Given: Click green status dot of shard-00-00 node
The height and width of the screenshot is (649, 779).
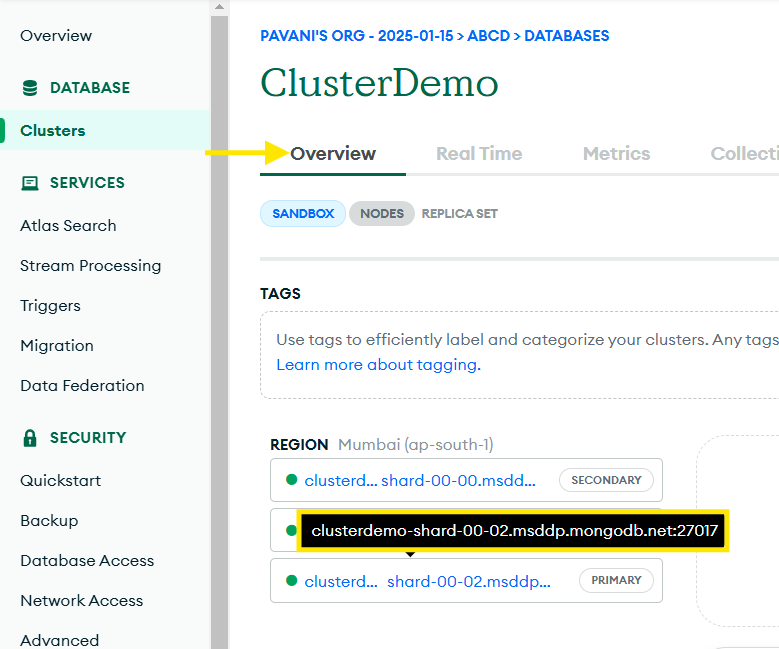Looking at the screenshot, I should coord(291,480).
